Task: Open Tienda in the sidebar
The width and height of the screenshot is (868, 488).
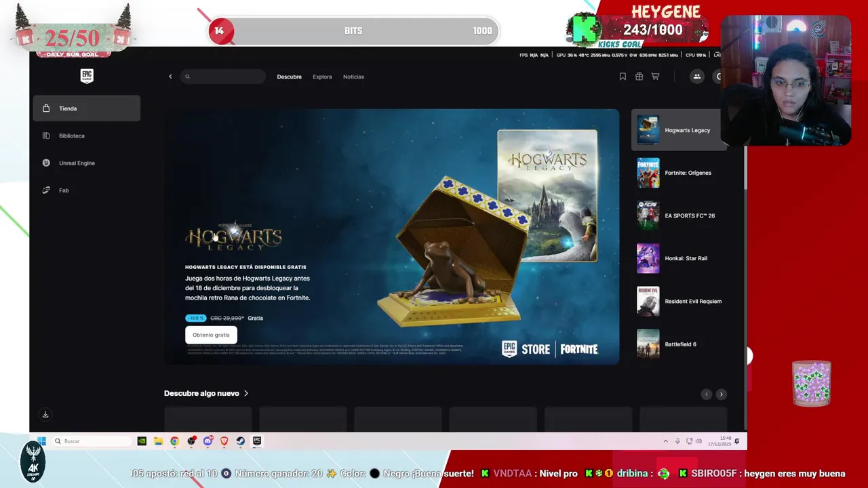Action: pos(87,108)
